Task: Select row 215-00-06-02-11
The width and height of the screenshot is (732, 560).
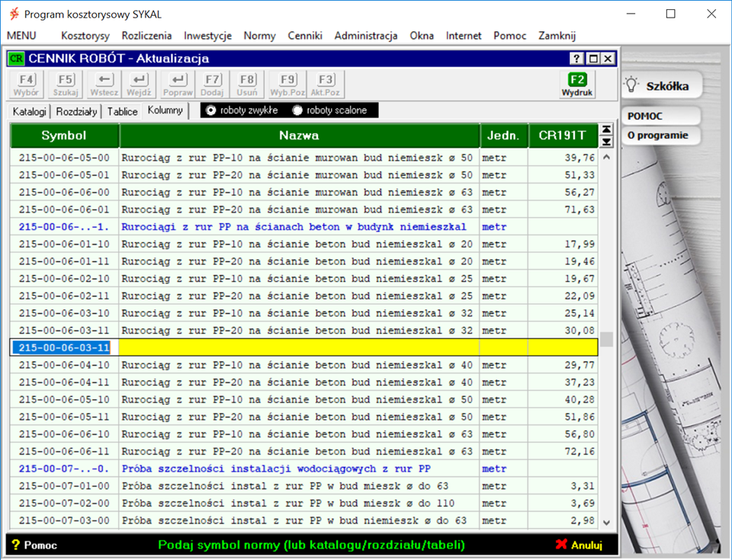Action: [x=304, y=296]
